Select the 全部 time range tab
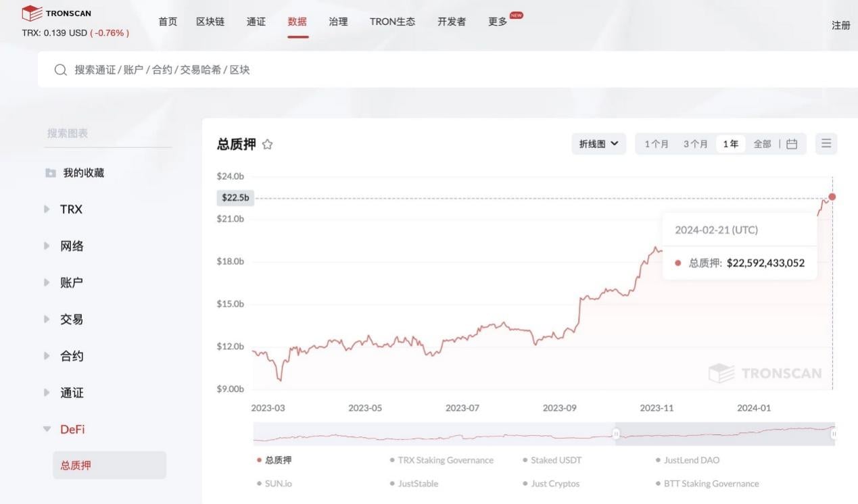 pyautogui.click(x=762, y=143)
